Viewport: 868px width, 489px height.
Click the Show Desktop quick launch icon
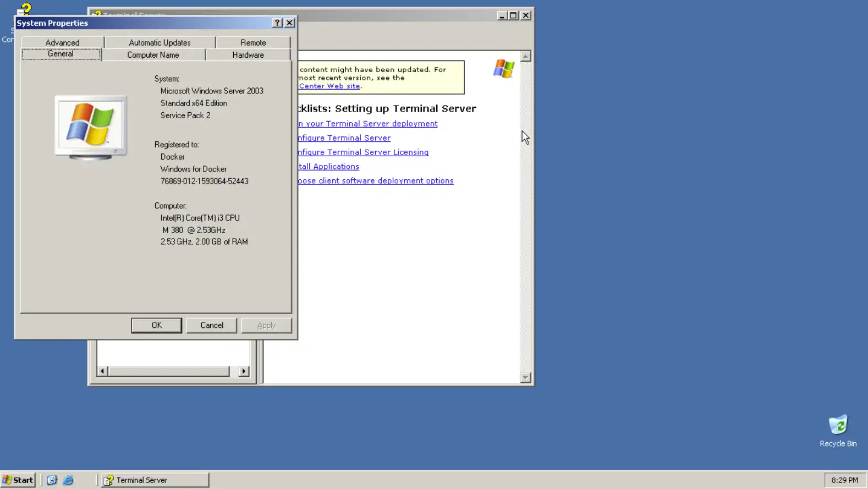click(x=52, y=480)
